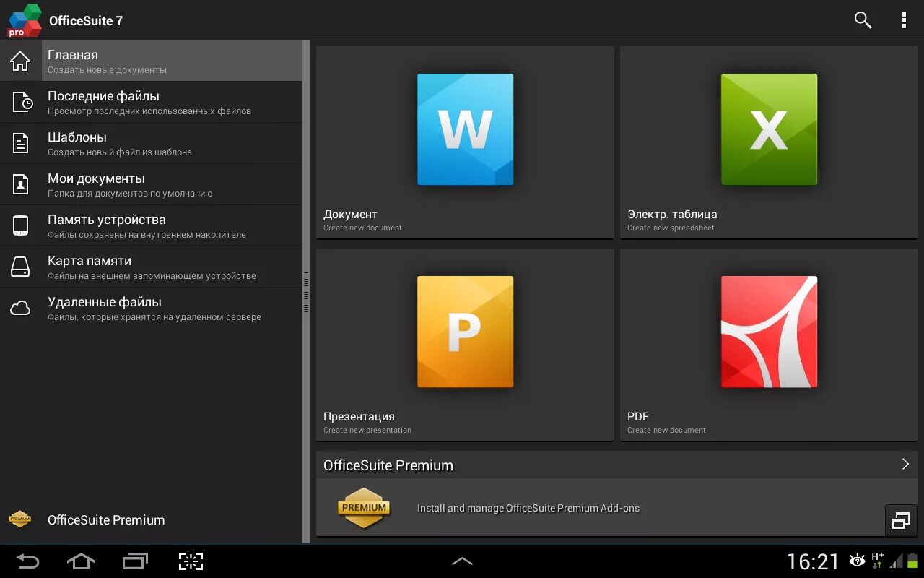Screen dimensions: 924x578
Task: Click the cloud icon for Удаленные файлы
Action: pyautogui.click(x=20, y=308)
